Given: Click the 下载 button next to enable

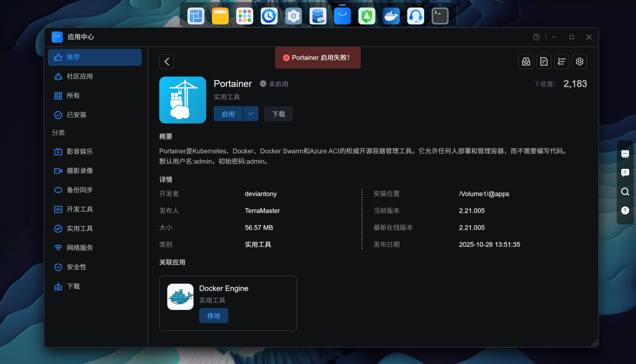Looking at the screenshot, I should (278, 114).
